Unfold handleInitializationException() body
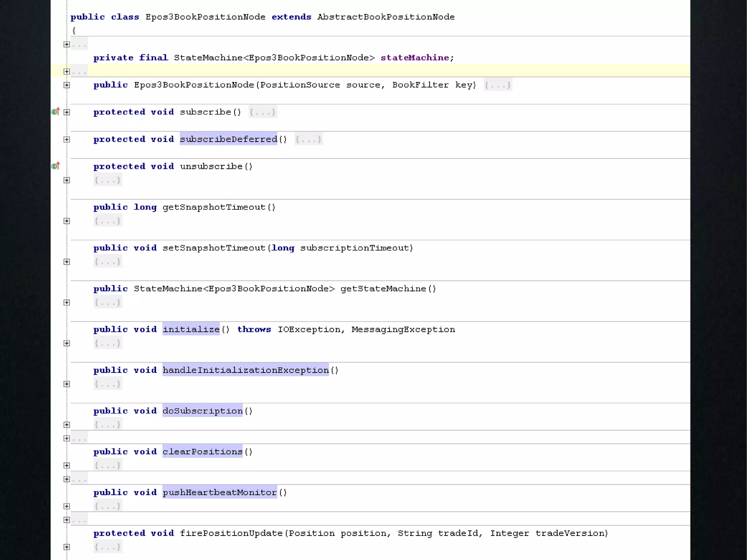 [67, 384]
